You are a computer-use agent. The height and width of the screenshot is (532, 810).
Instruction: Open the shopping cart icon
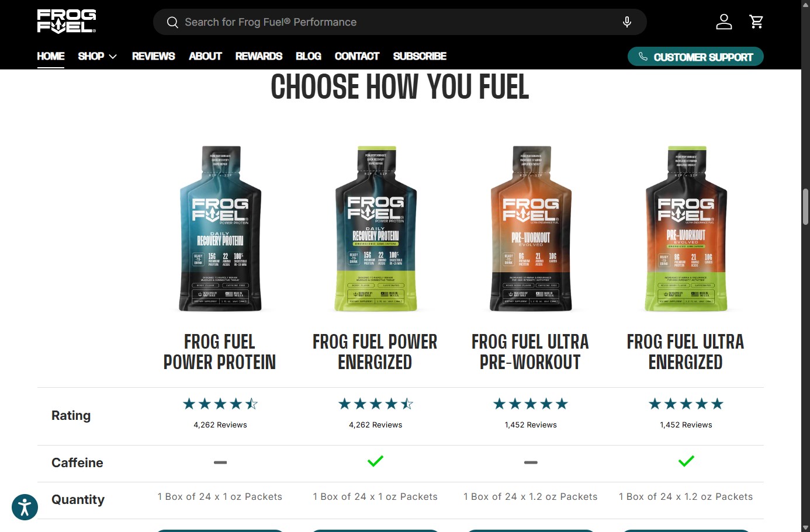(756, 22)
